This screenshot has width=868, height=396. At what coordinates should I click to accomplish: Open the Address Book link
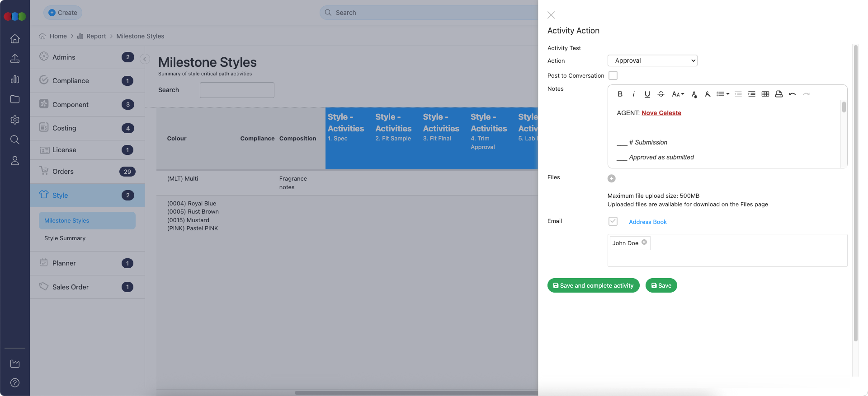click(x=647, y=222)
